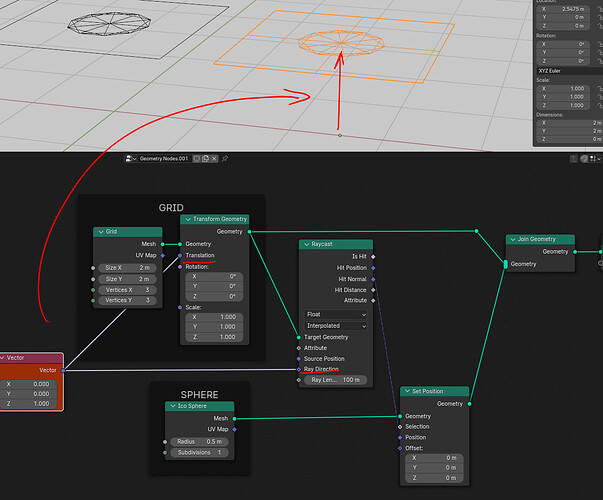Viewport: 603px width, 500px height.
Task: Lock the Scale Y lock icon
Action: 600,97
